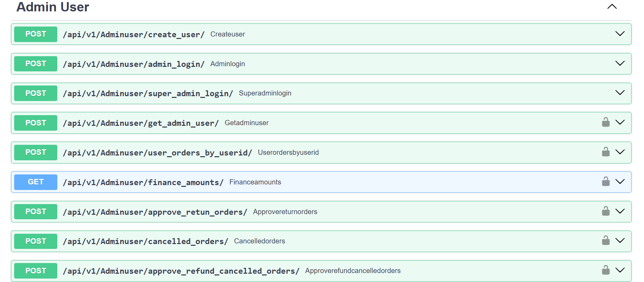Open the /api/v1/Adminuser/user_orders_by_userid/ path
Screen dimensions: 644x282
click(x=157, y=153)
